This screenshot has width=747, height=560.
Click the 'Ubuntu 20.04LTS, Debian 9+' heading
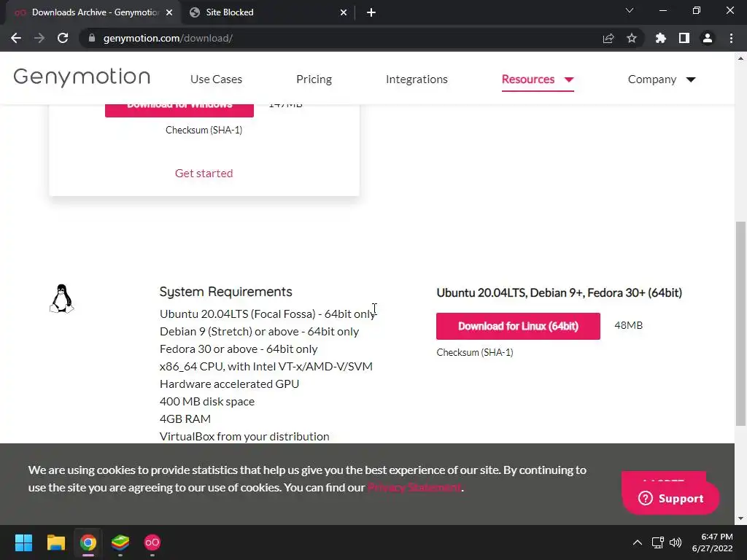pyautogui.click(x=560, y=293)
